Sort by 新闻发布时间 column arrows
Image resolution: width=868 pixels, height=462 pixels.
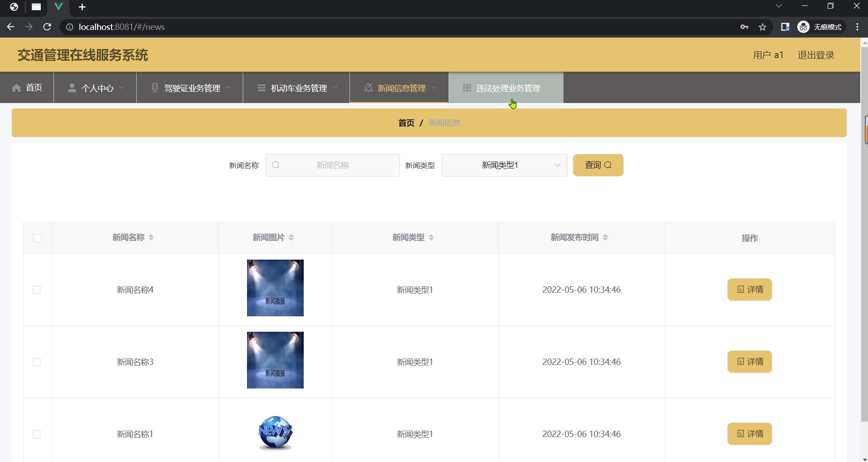[605, 238]
